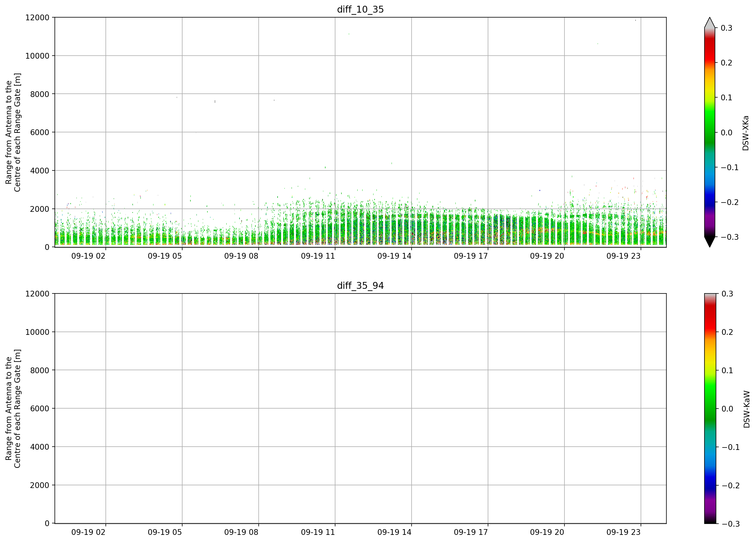The height and width of the screenshot is (542, 756).
Task: Click the yellow region of top colorbar
Action: pos(710,87)
